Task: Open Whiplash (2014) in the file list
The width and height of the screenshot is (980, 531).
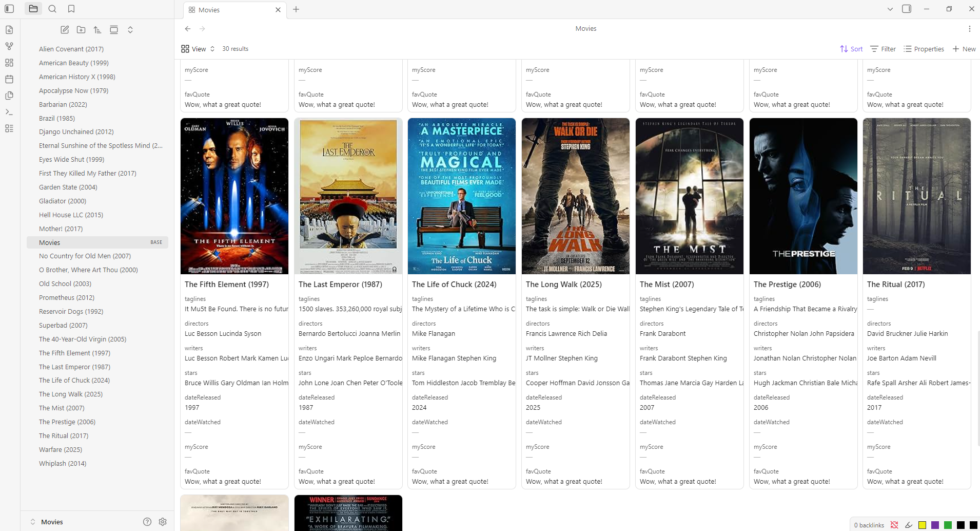Action: (63, 463)
